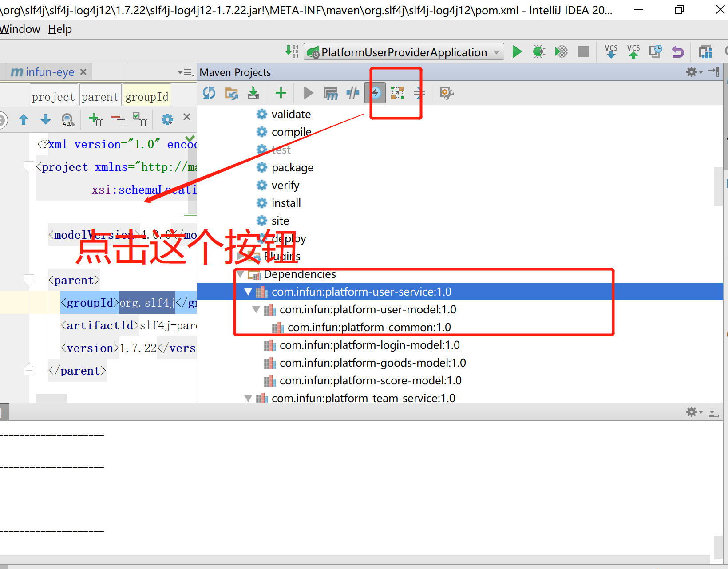This screenshot has width=728, height=569.
Task: Click Make Project binary arrow icon
Action: (292, 51)
